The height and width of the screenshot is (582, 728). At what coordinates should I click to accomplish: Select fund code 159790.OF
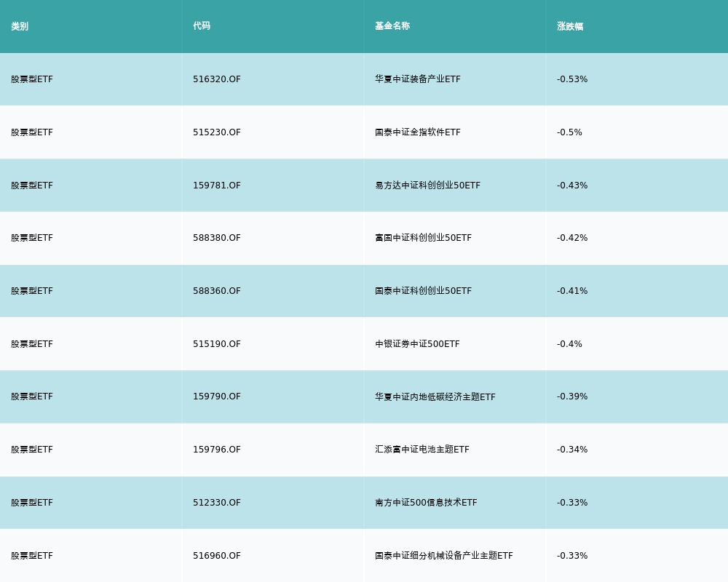pos(217,396)
